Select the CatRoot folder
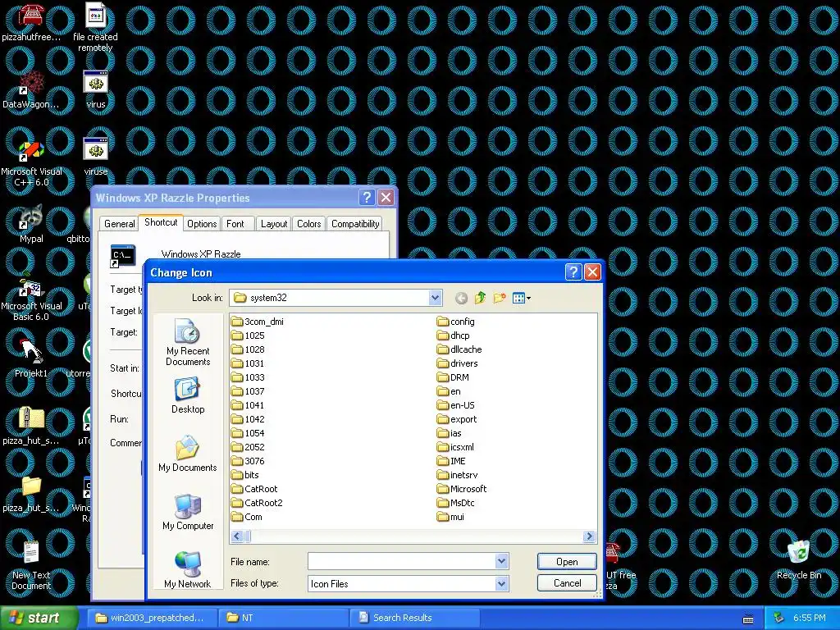 point(254,489)
